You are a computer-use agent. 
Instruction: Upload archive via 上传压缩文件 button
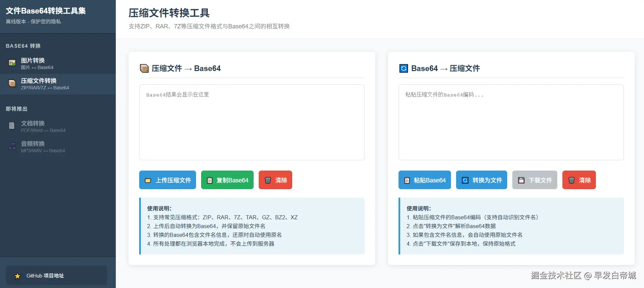click(x=168, y=180)
